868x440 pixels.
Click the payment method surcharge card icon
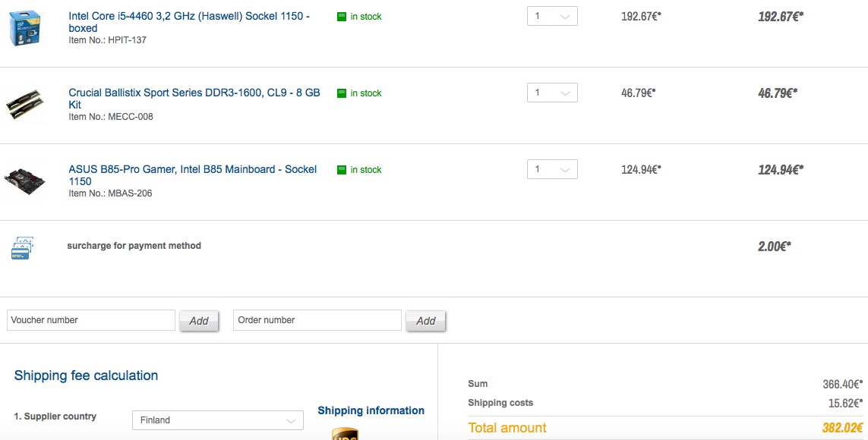point(21,248)
